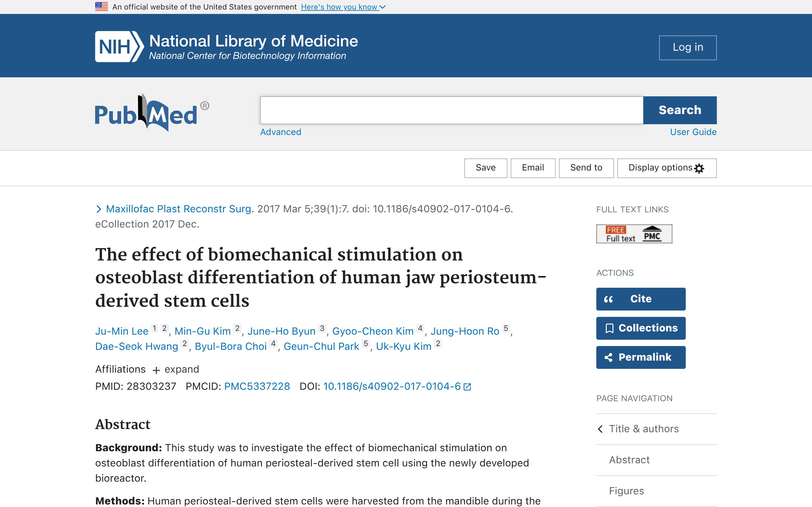Click the PubMed logo
812x507 pixels.
click(x=152, y=113)
